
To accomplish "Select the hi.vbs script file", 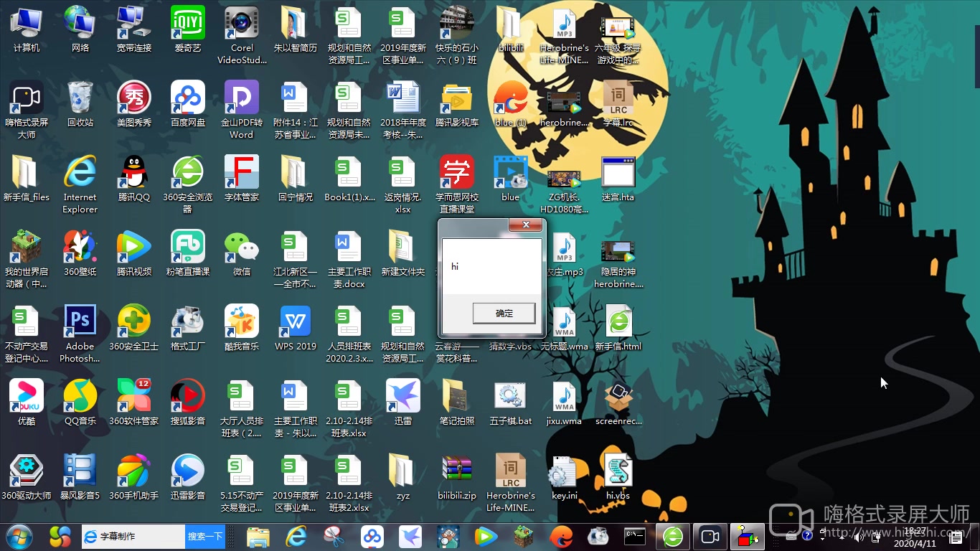I will click(618, 477).
